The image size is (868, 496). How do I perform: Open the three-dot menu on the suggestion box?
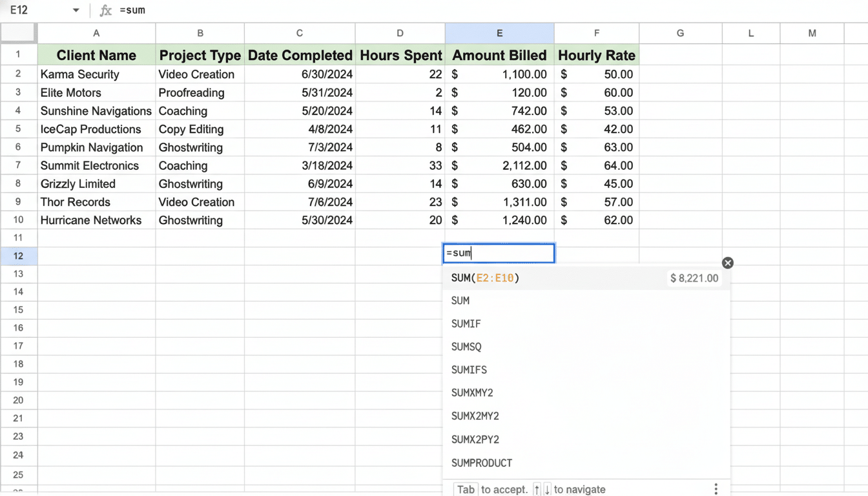pyautogui.click(x=716, y=490)
